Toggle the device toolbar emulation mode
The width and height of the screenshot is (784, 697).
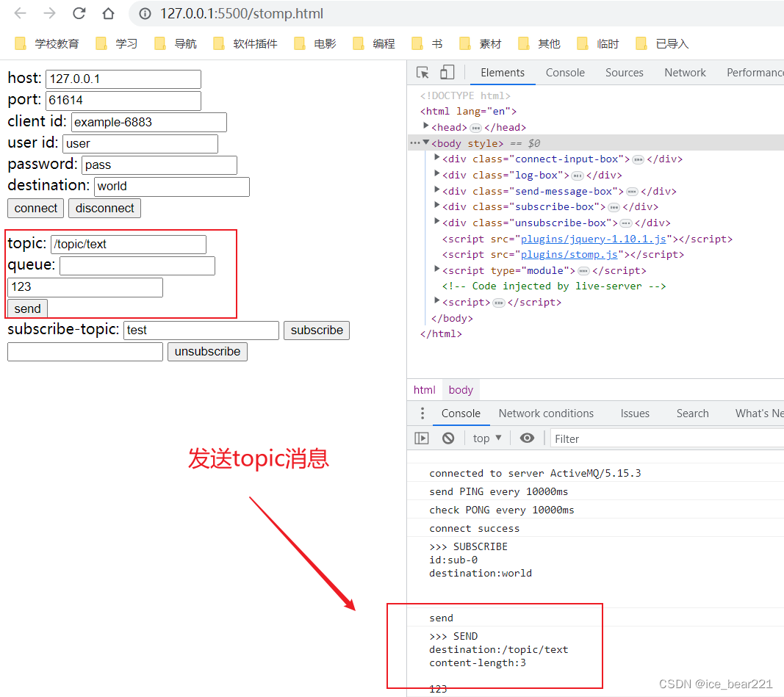click(448, 72)
